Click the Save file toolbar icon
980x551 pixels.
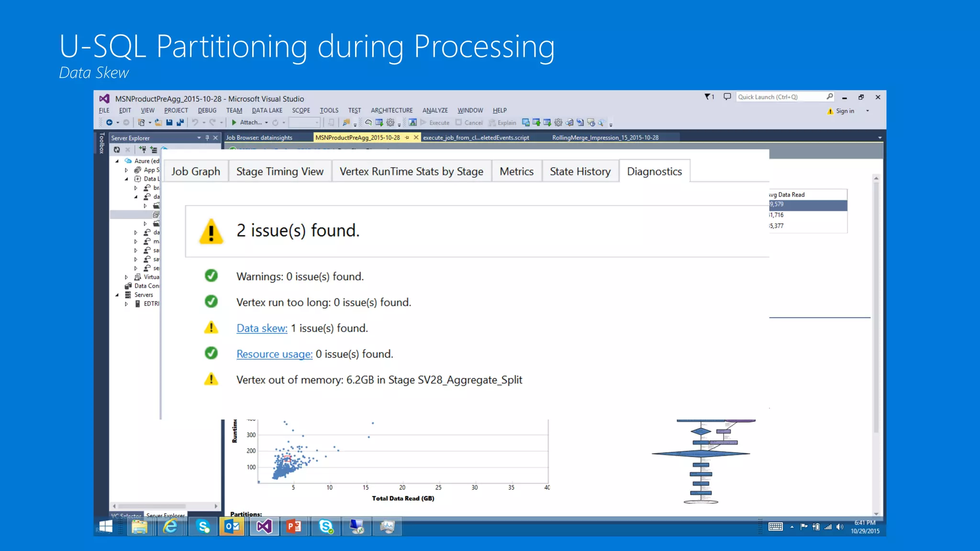(169, 122)
